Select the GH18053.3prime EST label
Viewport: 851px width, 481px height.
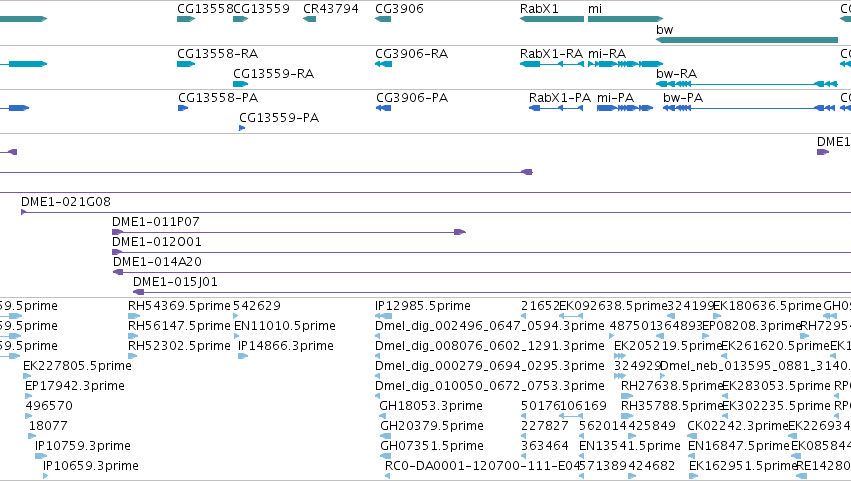(x=431, y=407)
